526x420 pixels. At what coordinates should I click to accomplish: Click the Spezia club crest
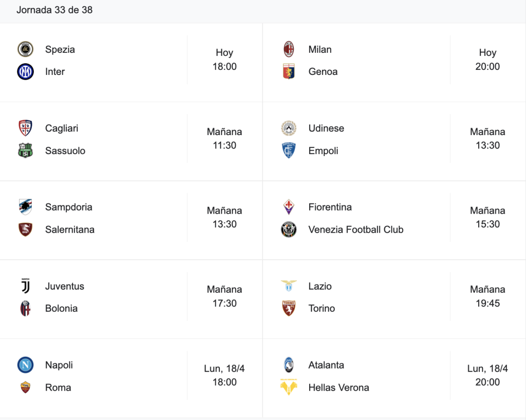[26, 49]
